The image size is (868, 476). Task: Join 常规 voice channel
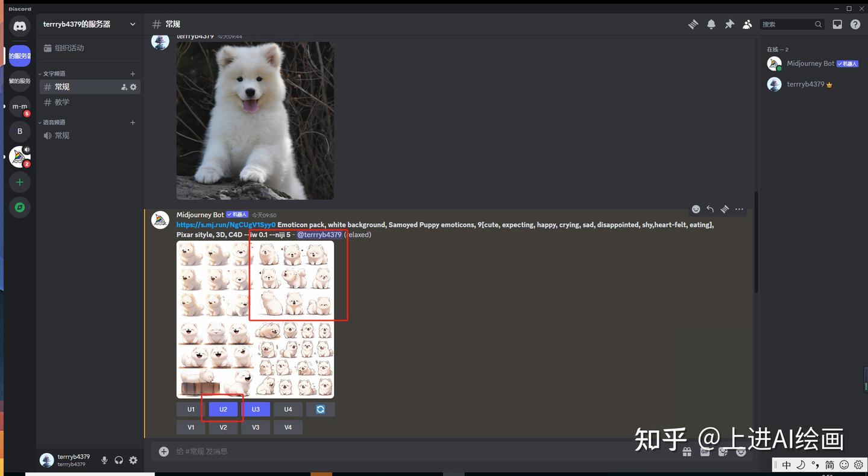(x=90, y=136)
